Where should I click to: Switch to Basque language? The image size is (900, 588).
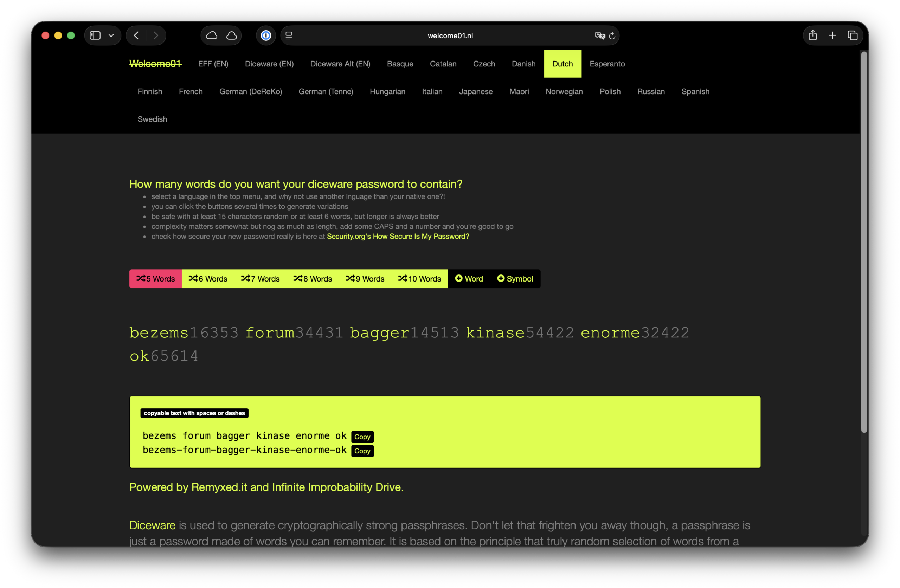400,64
